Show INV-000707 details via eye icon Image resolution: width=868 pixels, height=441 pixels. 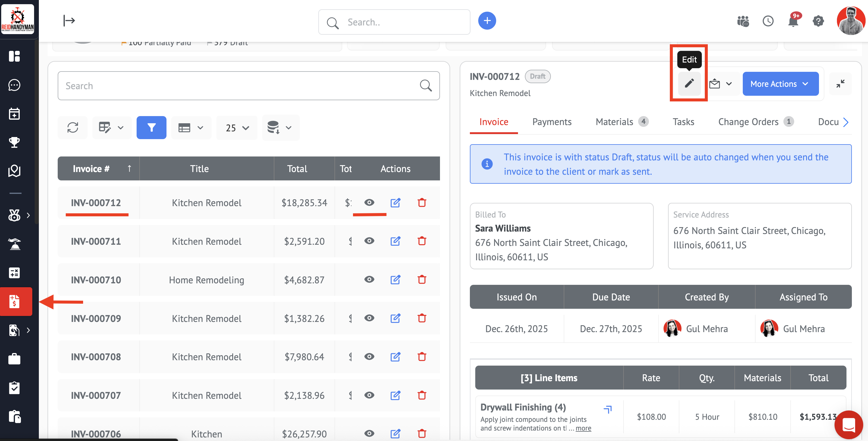coord(369,395)
